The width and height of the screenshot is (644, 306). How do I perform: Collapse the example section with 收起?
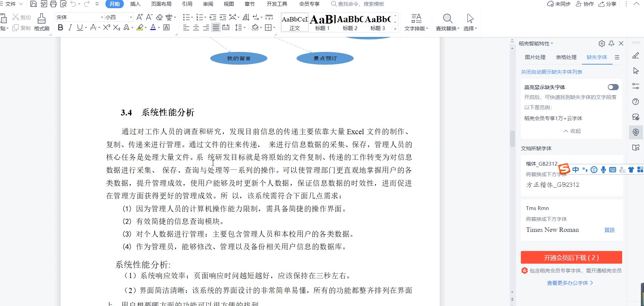click(572, 131)
